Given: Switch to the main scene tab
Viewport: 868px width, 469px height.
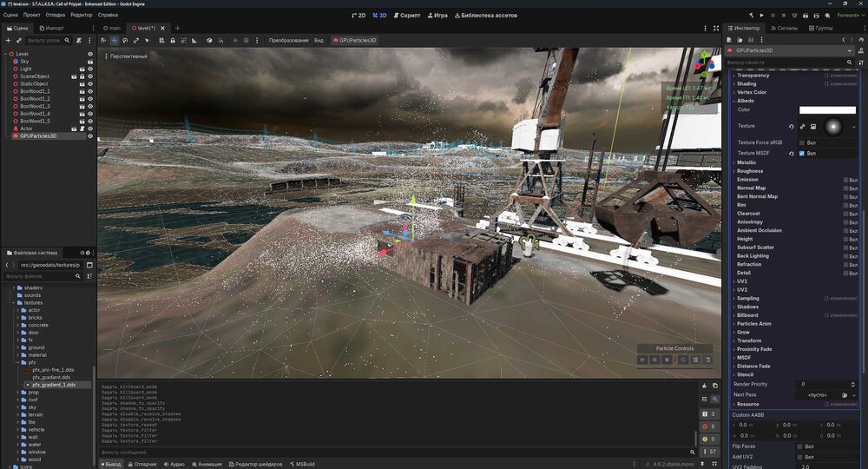Looking at the screenshot, I should click(112, 28).
